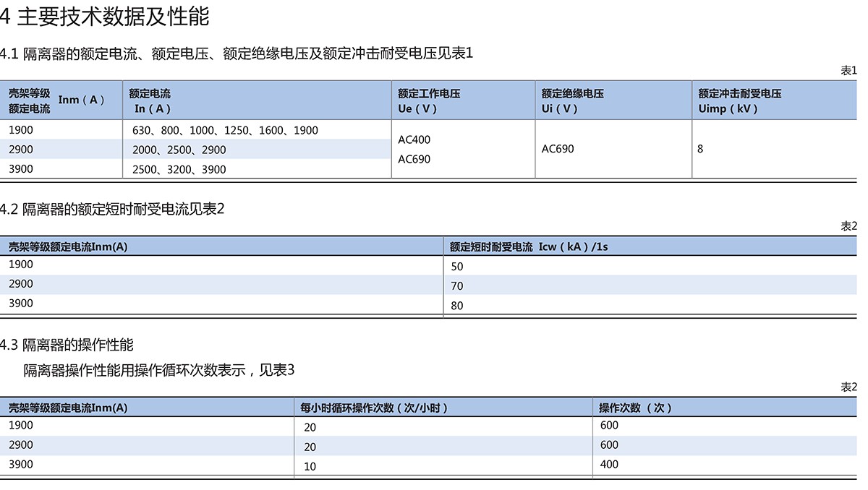The width and height of the screenshot is (868, 490).
Task: Click the Icw value 50
Action: pyautogui.click(x=456, y=266)
